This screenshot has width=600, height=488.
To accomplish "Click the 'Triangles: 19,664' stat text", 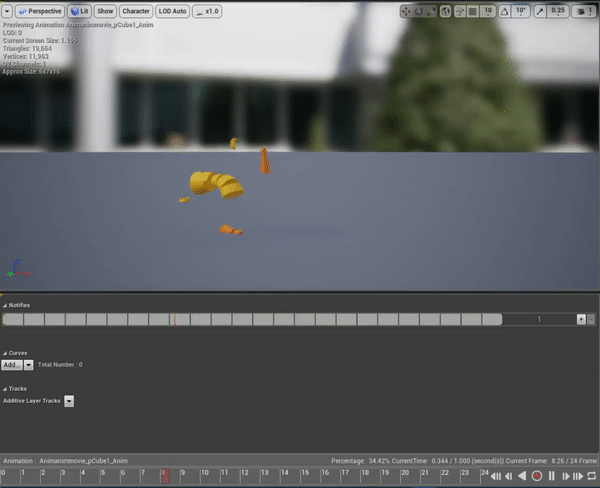I will point(27,49).
